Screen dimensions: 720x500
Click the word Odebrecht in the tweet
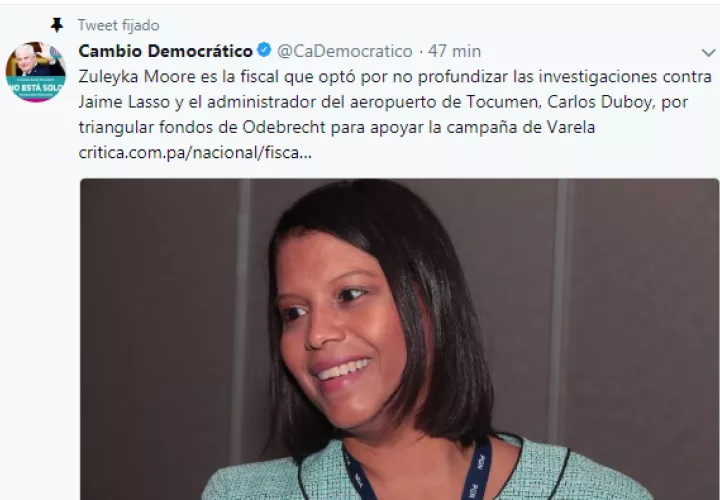click(x=284, y=127)
